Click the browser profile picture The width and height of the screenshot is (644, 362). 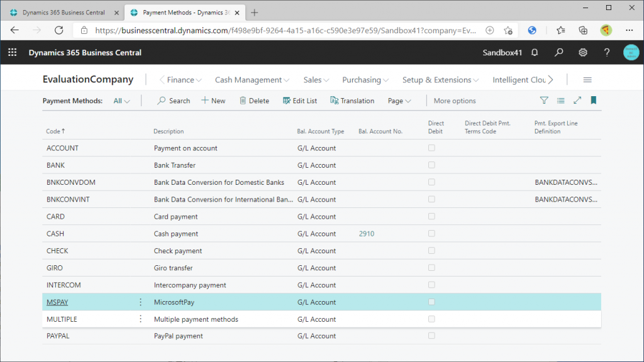(x=606, y=30)
